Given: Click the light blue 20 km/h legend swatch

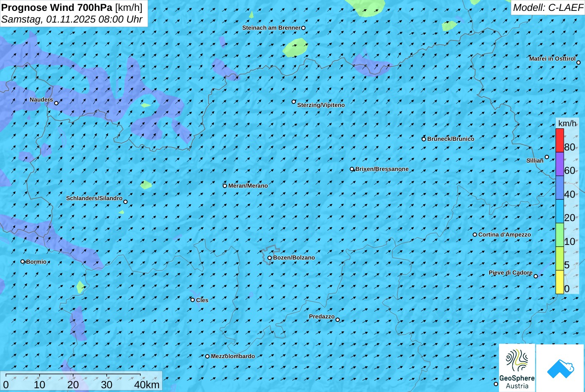Looking at the screenshot, I should 560,211.
